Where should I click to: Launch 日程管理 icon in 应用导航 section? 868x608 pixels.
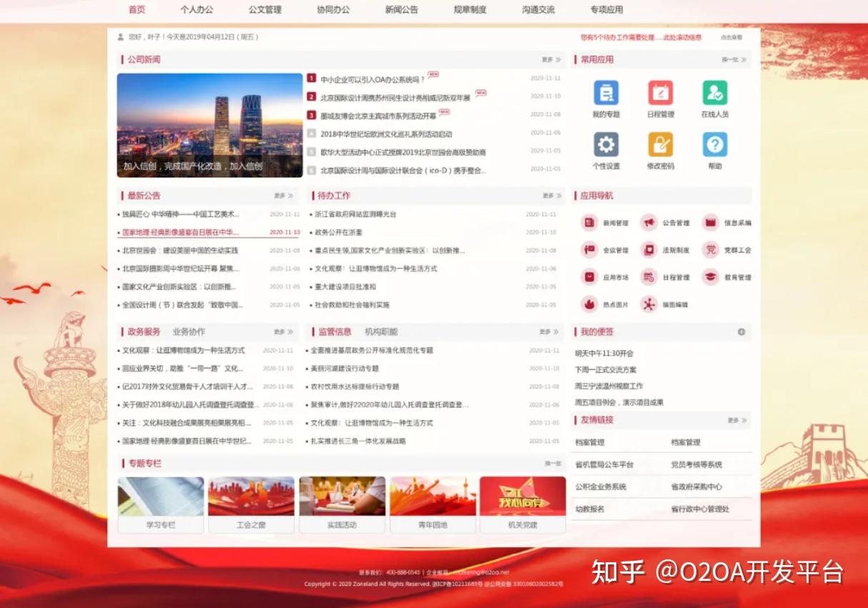665,278
